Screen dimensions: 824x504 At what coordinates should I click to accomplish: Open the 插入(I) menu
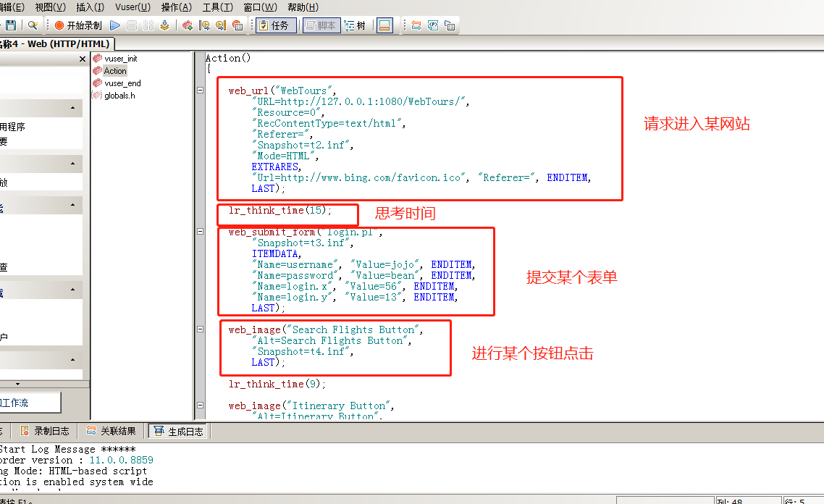(x=91, y=7)
